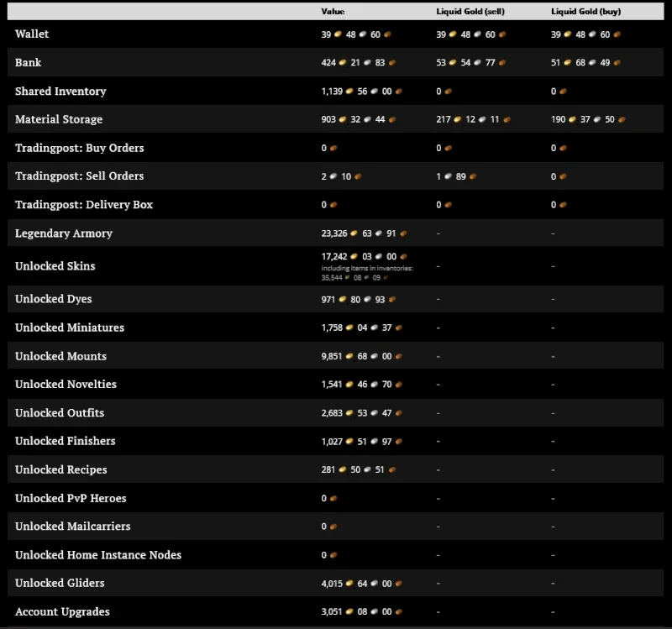Select the Unlocked Finishers row label
This screenshot has width=672, height=629.
(x=66, y=441)
